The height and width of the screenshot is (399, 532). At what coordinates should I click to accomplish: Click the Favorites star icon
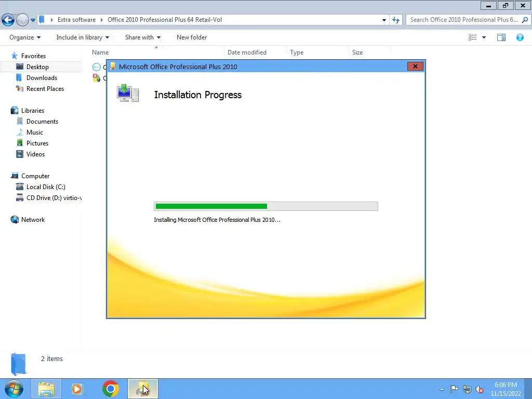[14, 56]
